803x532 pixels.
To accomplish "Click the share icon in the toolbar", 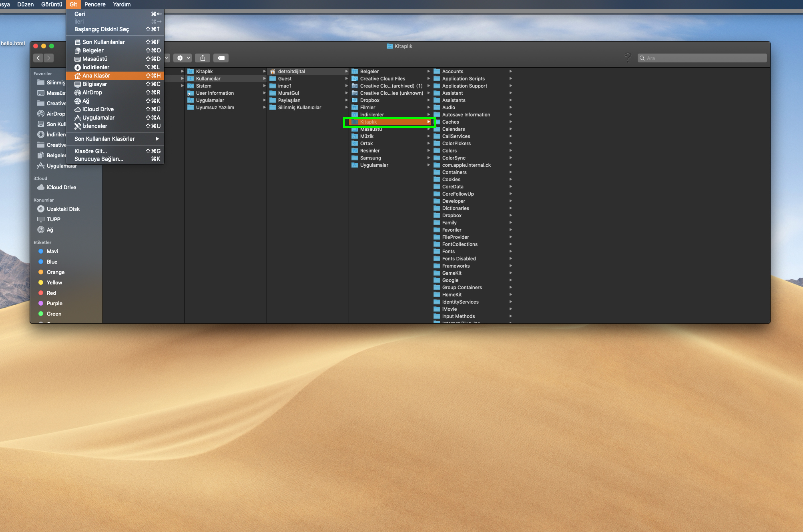I will 203,58.
